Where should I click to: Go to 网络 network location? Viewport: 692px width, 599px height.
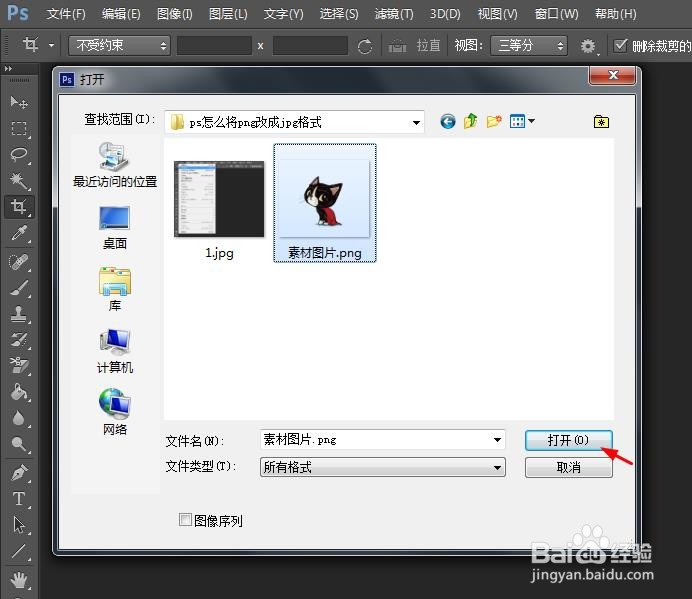point(115,412)
